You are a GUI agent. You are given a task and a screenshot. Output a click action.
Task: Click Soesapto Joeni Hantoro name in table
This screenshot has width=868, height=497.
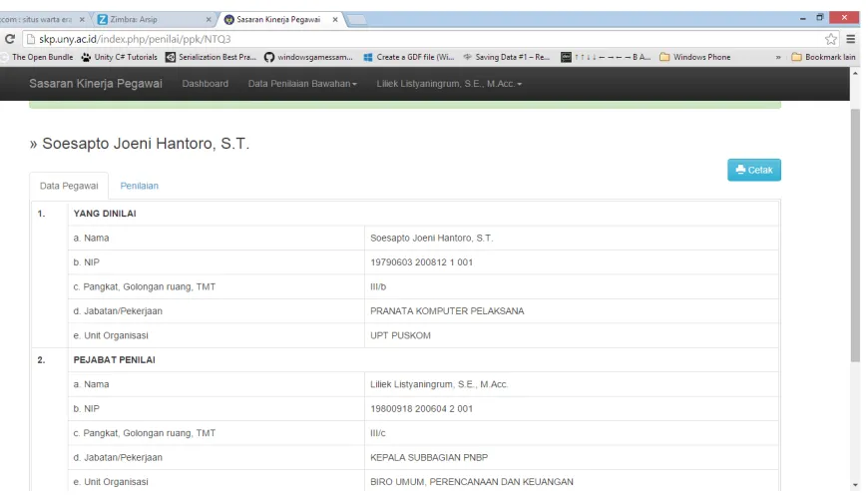[x=431, y=238]
